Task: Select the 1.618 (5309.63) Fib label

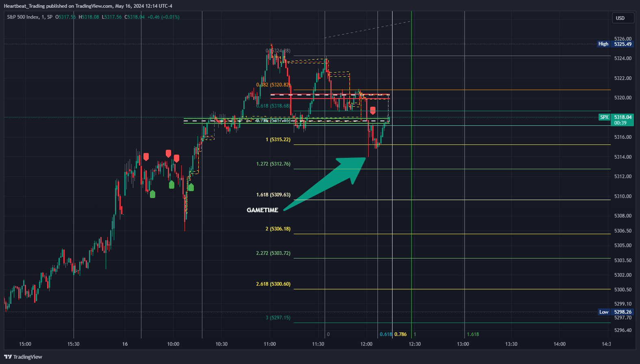Action: coord(273,195)
